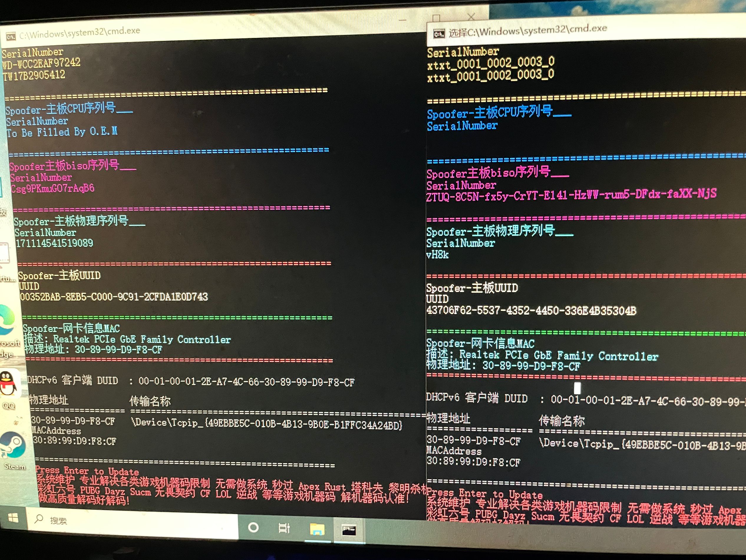
Task: Click left window UUID value 00352BAB line
Action: point(114,297)
